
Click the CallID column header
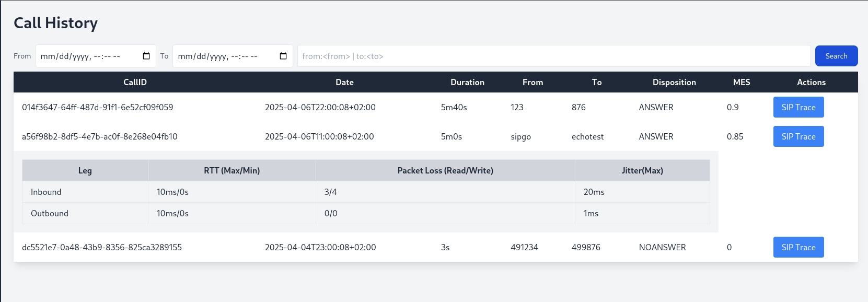click(135, 82)
